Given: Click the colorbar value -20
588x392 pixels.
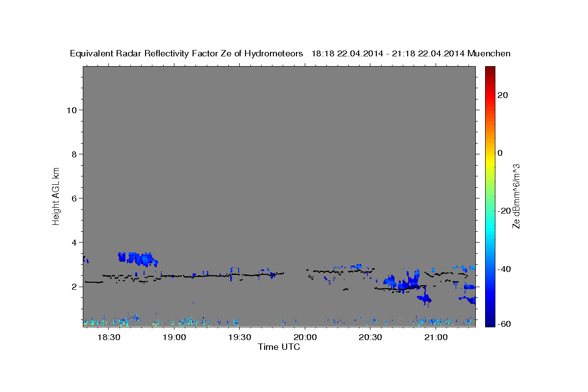Looking at the screenshot, I should 504,211.
